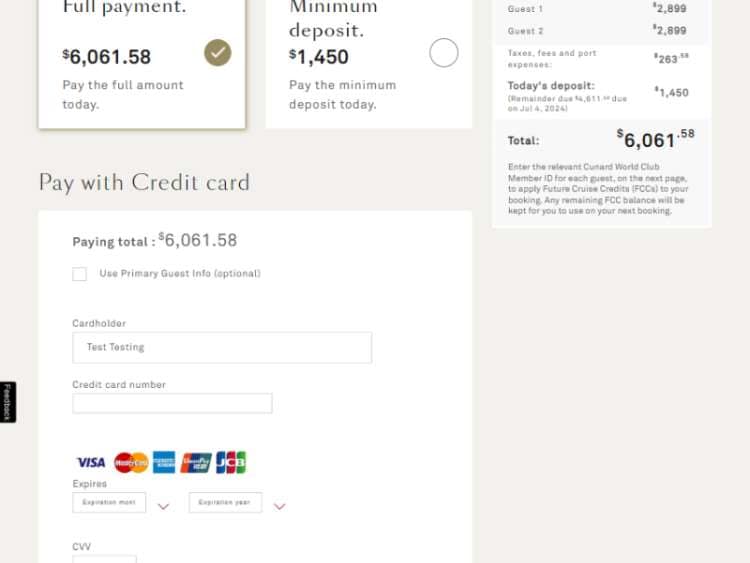Click the American Express card logo
Image resolution: width=750 pixels, height=563 pixels.
(x=164, y=462)
